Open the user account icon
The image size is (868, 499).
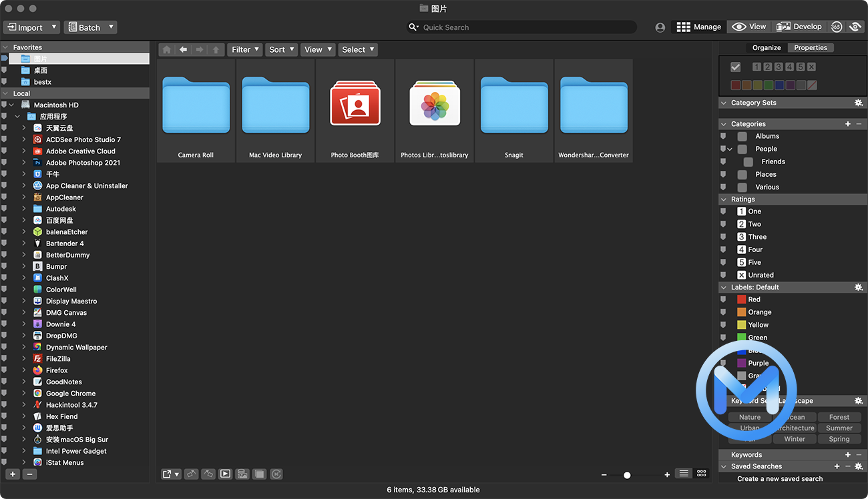coord(660,27)
